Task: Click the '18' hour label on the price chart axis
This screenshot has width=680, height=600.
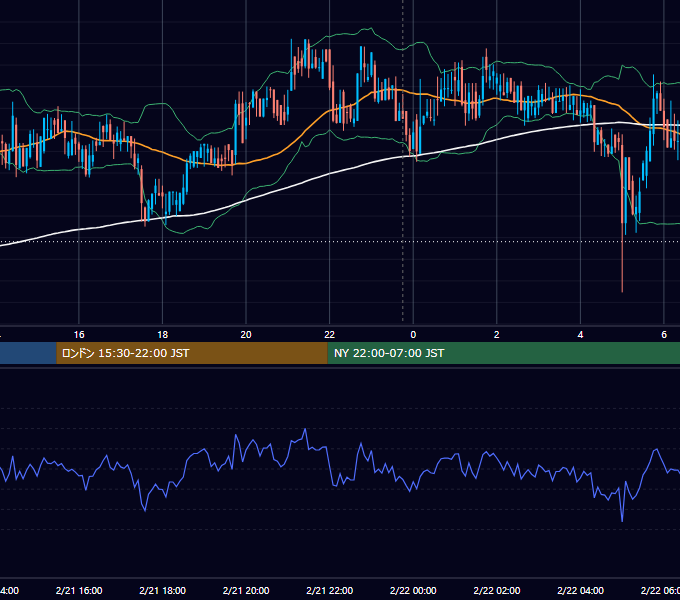Action: [163, 335]
